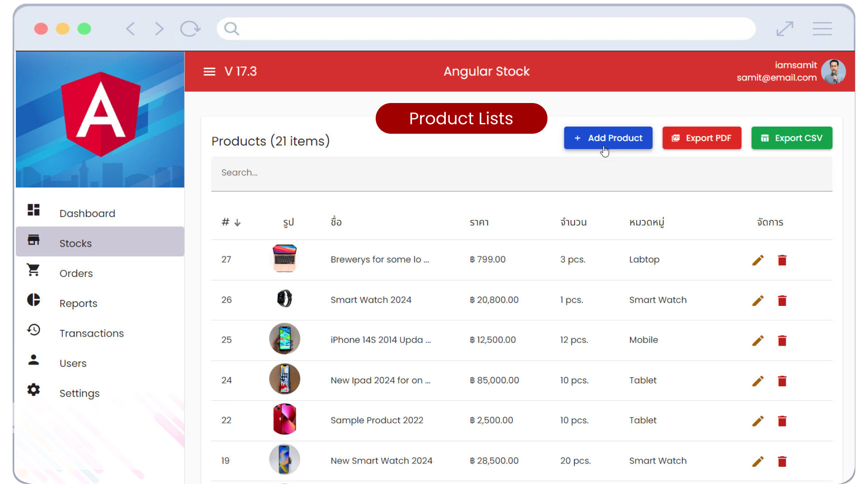Screen dimensions: 868x488
Task: Click the browser back arrow
Action: (x=131, y=29)
